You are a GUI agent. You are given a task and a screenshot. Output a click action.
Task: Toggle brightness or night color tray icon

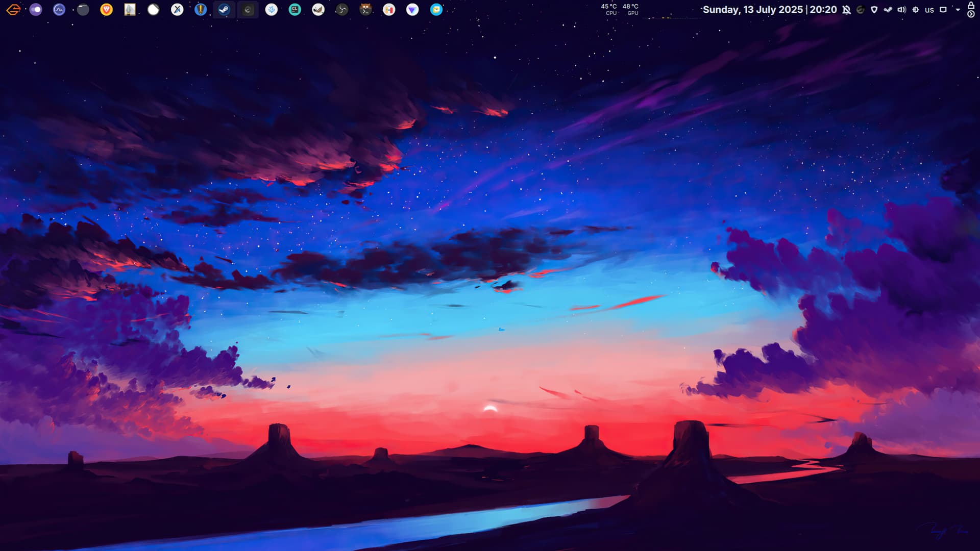(x=915, y=10)
